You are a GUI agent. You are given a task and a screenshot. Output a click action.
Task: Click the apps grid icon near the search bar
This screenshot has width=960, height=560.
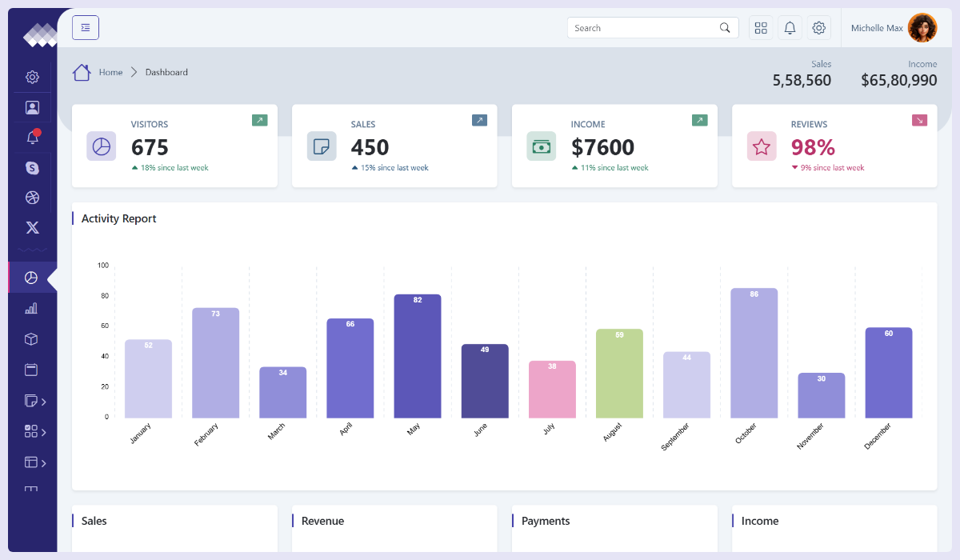pos(761,27)
